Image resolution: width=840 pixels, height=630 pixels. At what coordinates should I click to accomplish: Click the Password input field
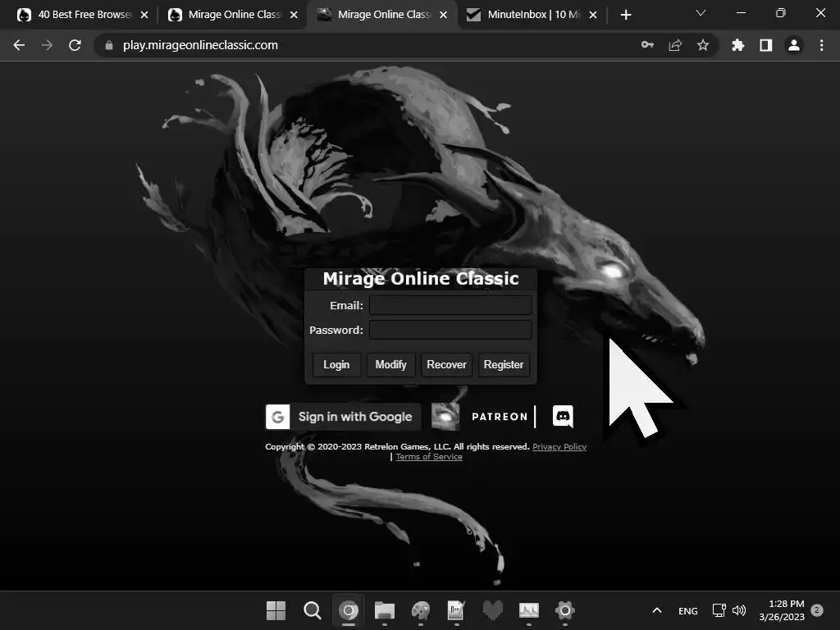pos(450,330)
